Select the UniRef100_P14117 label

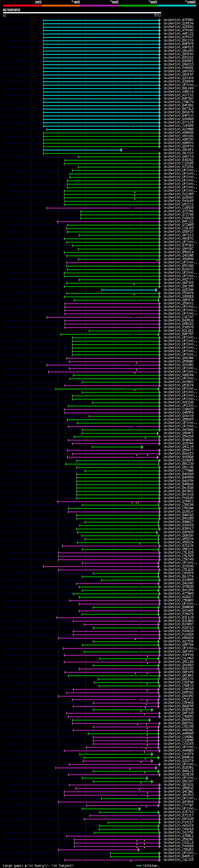tap(179, 822)
